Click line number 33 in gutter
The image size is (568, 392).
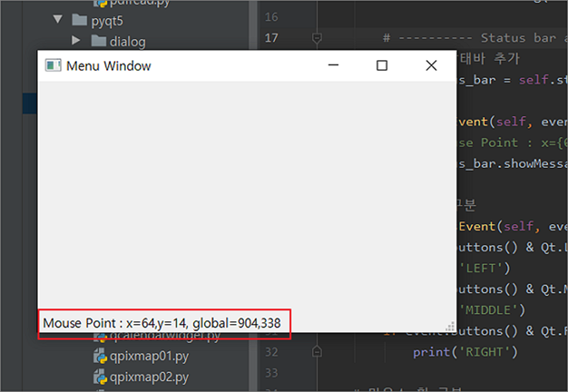(x=271, y=373)
